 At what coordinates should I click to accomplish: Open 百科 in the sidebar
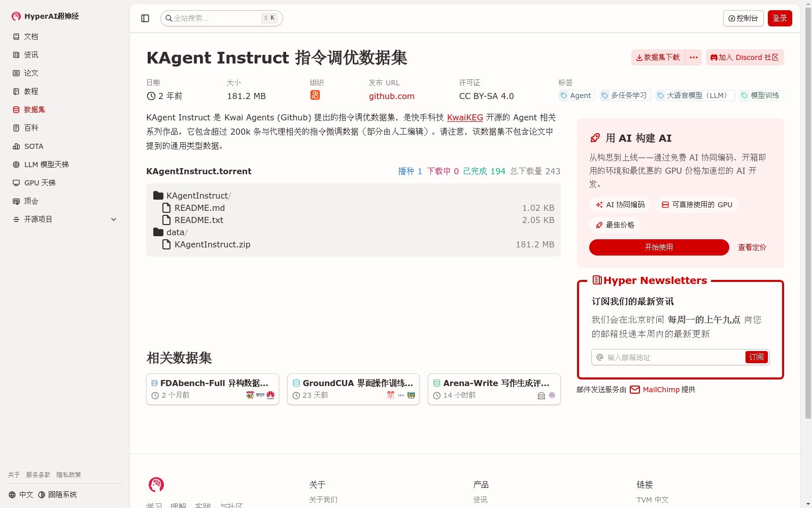coord(31,128)
